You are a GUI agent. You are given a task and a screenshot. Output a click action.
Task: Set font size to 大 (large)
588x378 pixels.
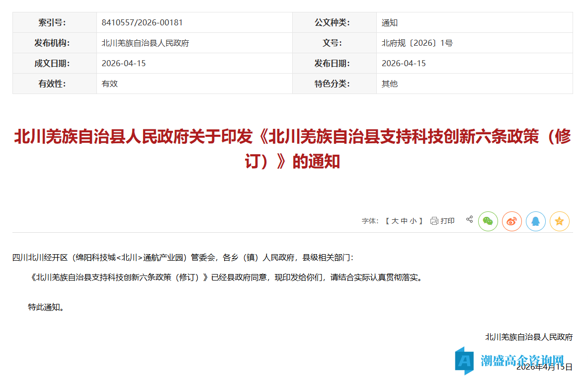tap(395, 221)
